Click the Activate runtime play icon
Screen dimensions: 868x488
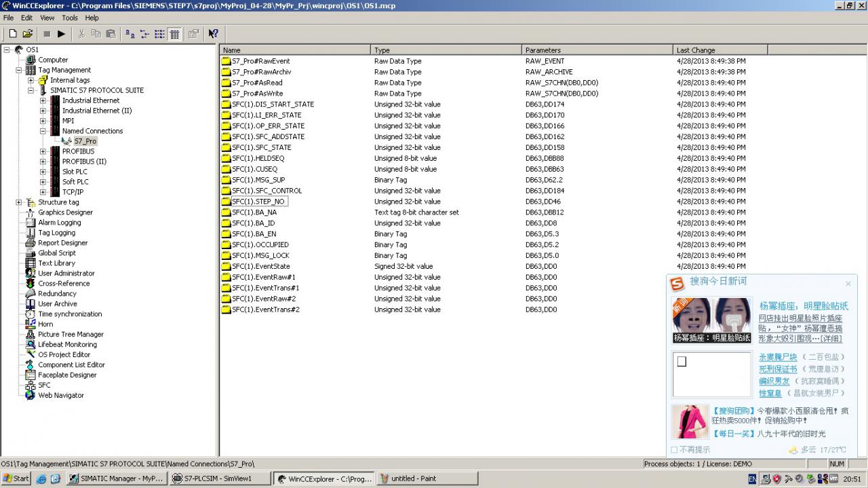[x=62, y=34]
